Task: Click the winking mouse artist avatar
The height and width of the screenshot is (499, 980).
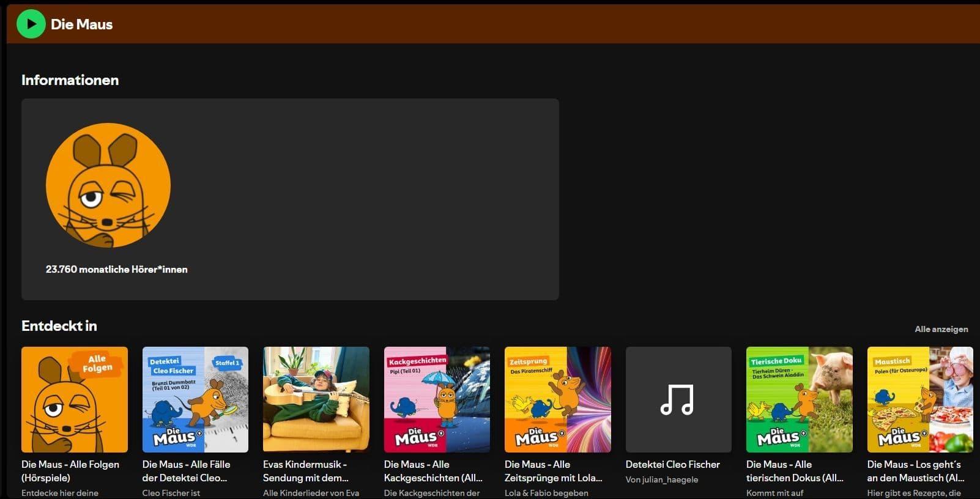Action: point(108,185)
